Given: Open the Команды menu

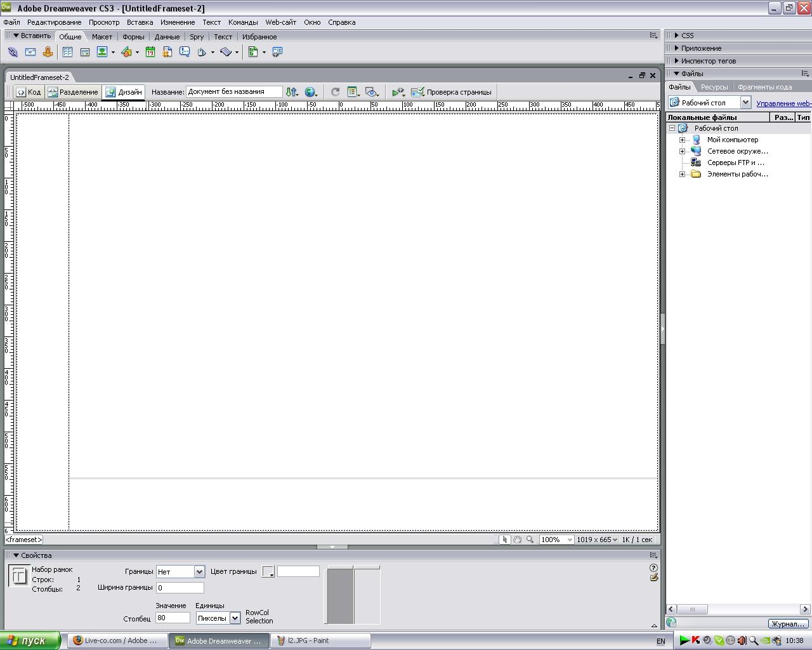Looking at the screenshot, I should (x=243, y=22).
